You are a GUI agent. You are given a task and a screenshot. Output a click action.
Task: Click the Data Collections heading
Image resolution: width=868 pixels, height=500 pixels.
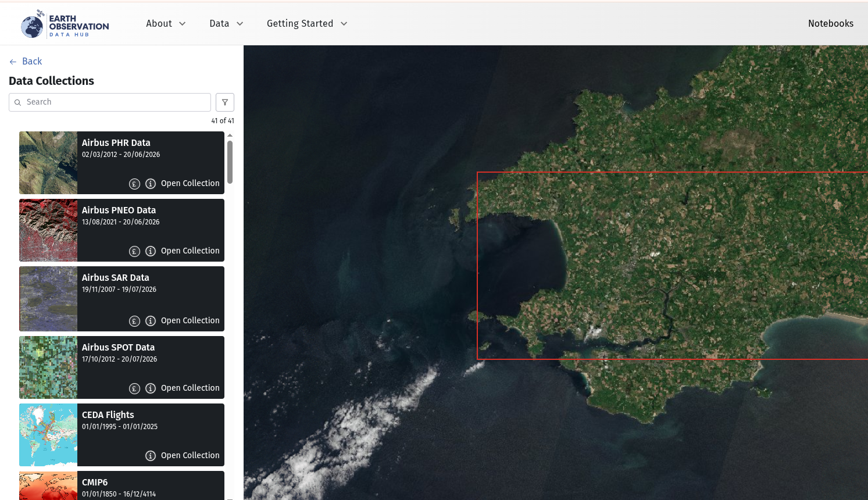coord(52,81)
